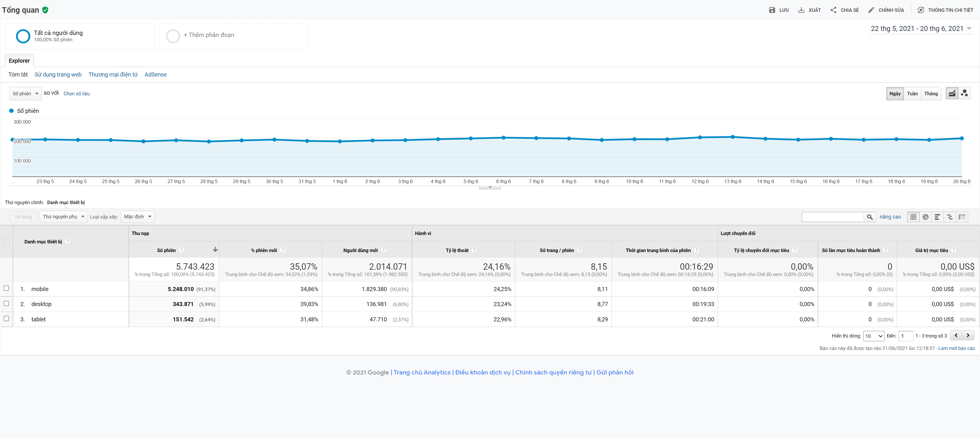Switch to Sử dụng trang web tab
This screenshot has width=980, height=438.
(58, 74)
